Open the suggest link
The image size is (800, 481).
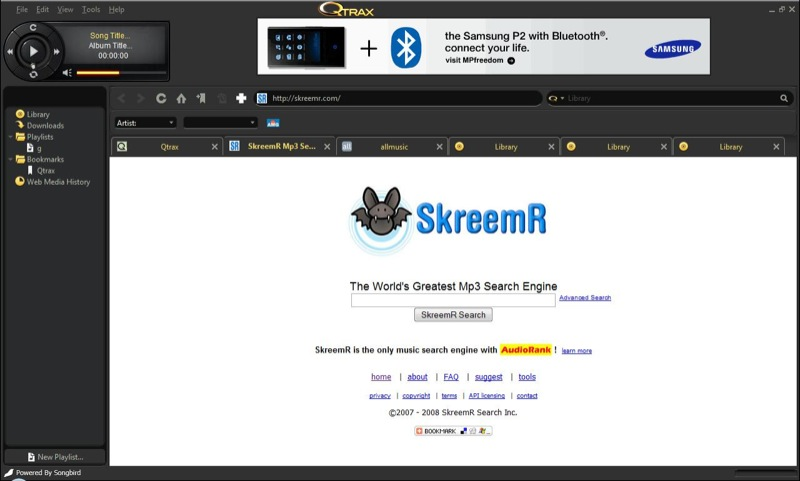click(x=489, y=377)
